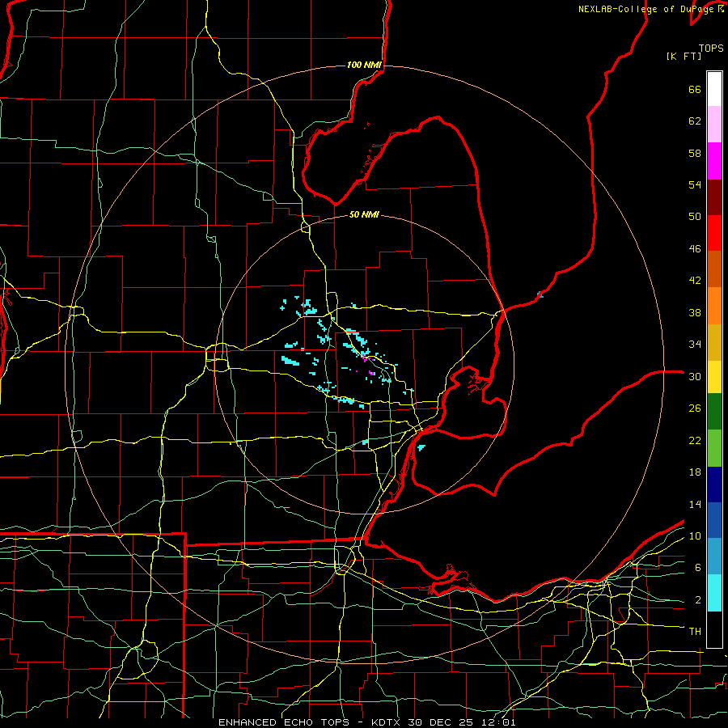728x728 pixels.
Task: Select the bright yellow legend swatch
Action: [x=714, y=377]
